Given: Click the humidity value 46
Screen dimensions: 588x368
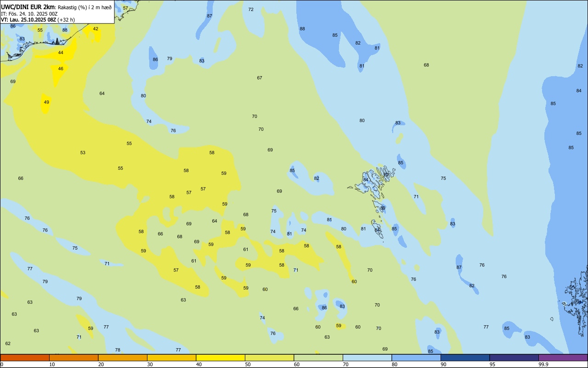Looking at the screenshot, I should click(61, 69).
